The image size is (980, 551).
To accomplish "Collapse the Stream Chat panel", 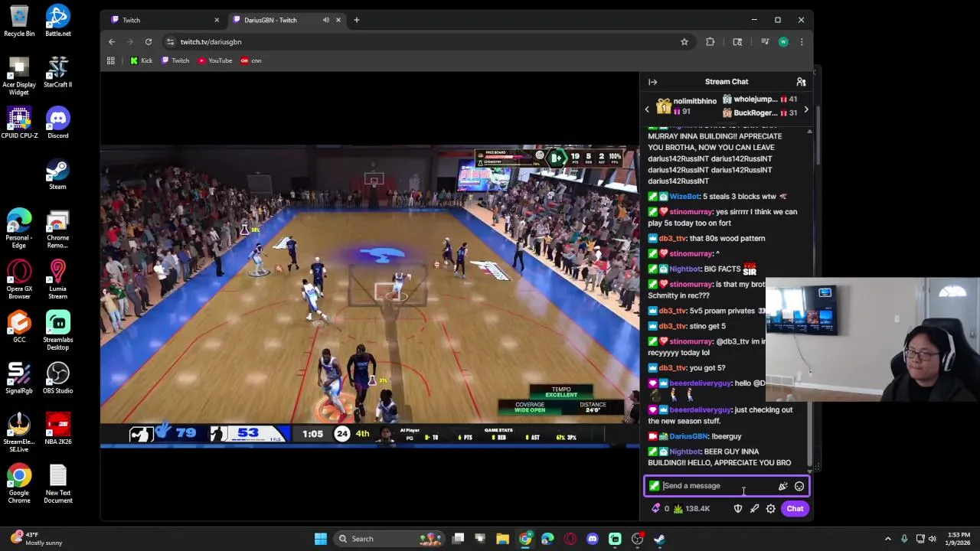I will [652, 82].
